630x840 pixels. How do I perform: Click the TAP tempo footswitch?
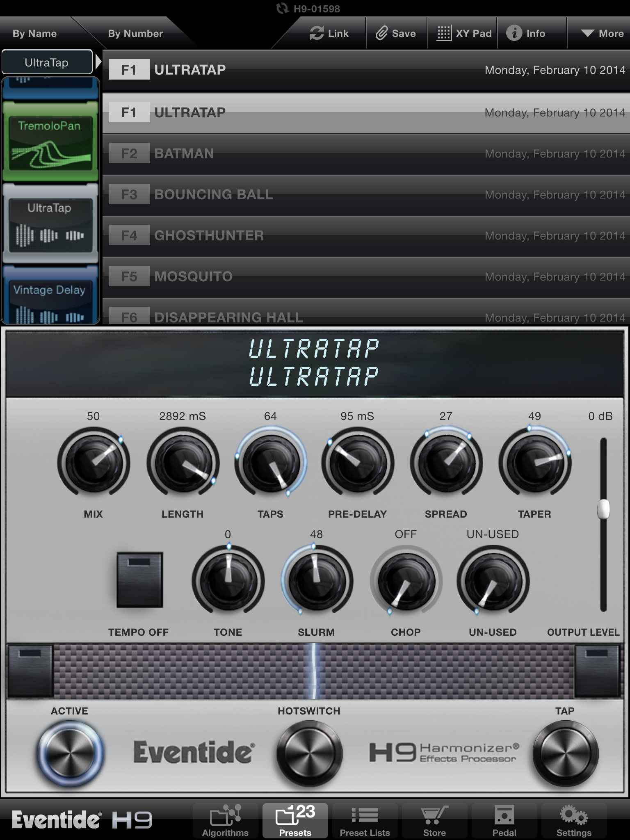pos(565,753)
